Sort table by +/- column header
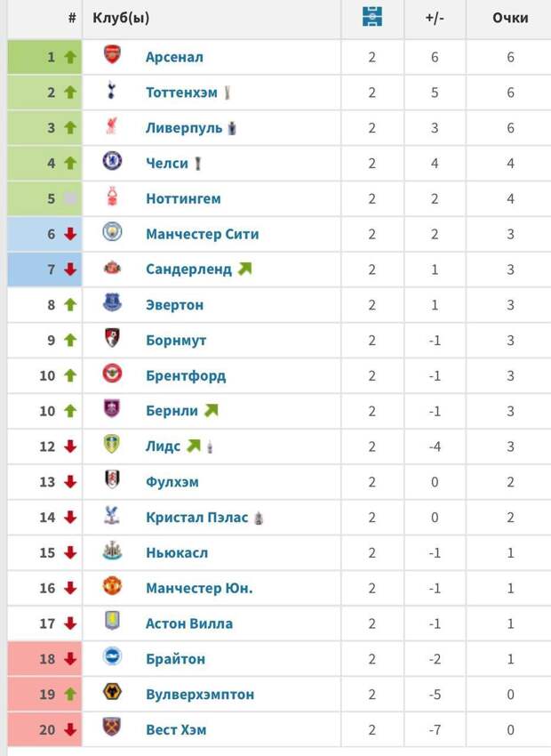 [435, 18]
